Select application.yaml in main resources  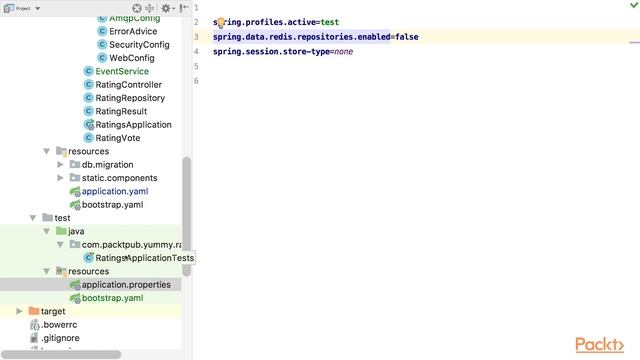[115, 191]
